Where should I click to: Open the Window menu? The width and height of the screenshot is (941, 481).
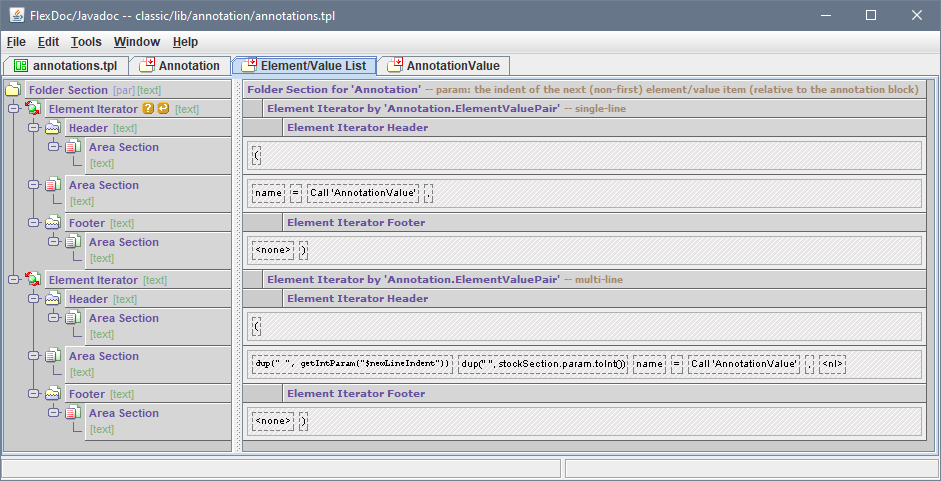[136, 42]
